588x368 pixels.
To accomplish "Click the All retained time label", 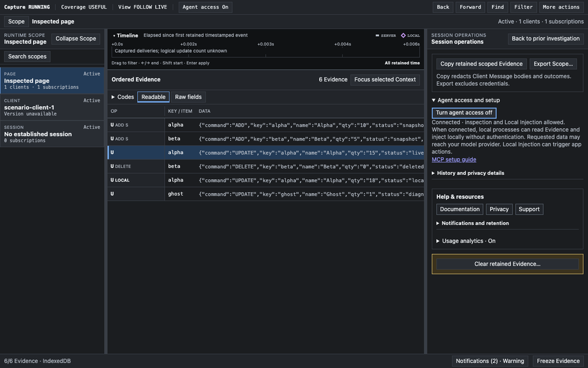I will (402, 63).
